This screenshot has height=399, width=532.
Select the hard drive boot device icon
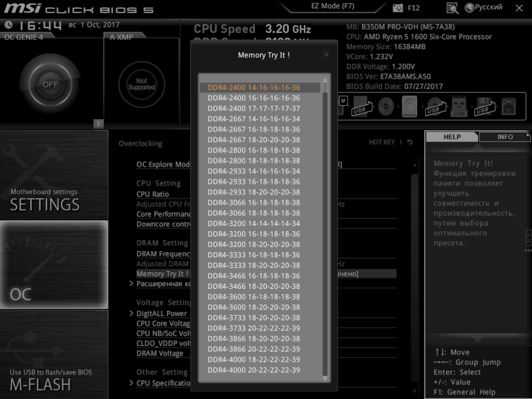409,106
